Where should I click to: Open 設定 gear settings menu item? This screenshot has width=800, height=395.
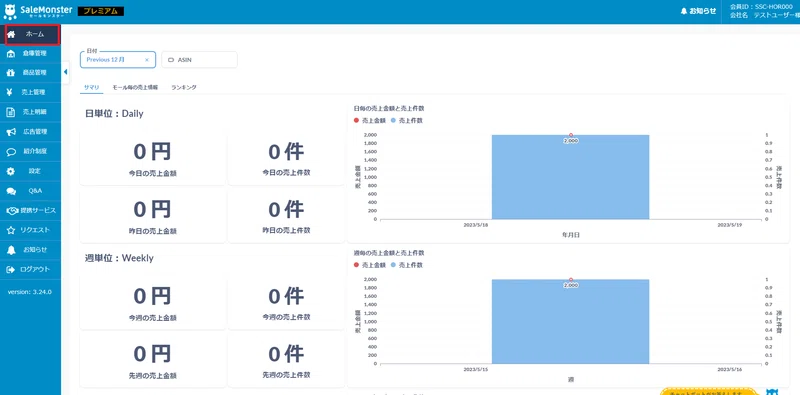[x=31, y=171]
